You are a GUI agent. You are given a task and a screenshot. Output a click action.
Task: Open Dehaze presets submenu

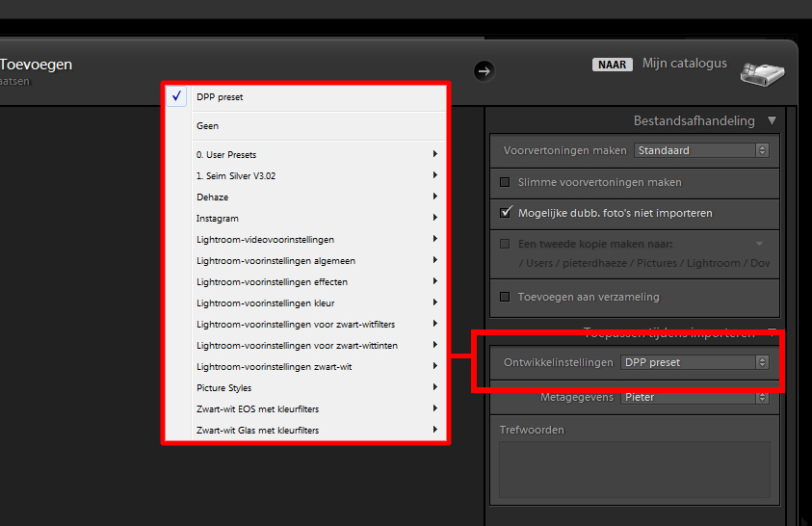[x=306, y=197]
